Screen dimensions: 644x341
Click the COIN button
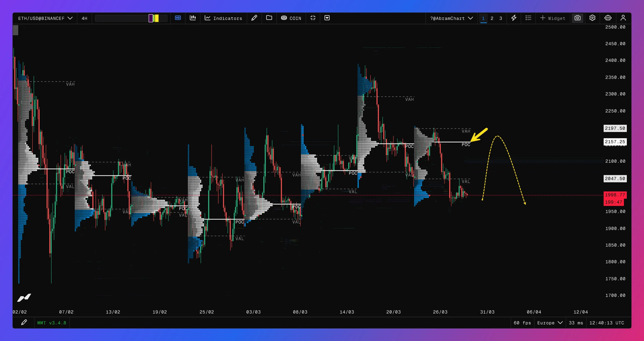291,18
